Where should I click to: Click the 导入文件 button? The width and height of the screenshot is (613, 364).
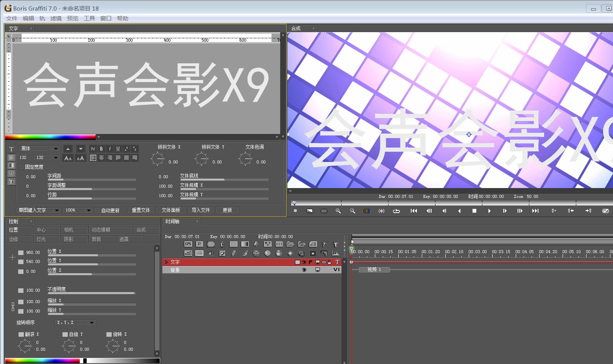tap(201, 210)
